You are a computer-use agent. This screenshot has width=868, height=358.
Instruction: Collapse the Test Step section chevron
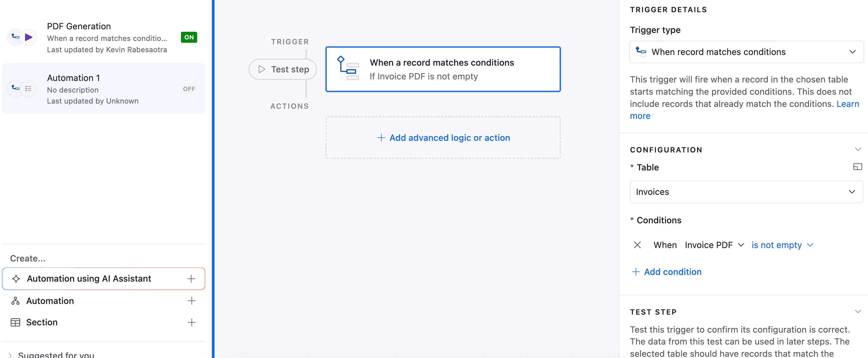point(858,312)
